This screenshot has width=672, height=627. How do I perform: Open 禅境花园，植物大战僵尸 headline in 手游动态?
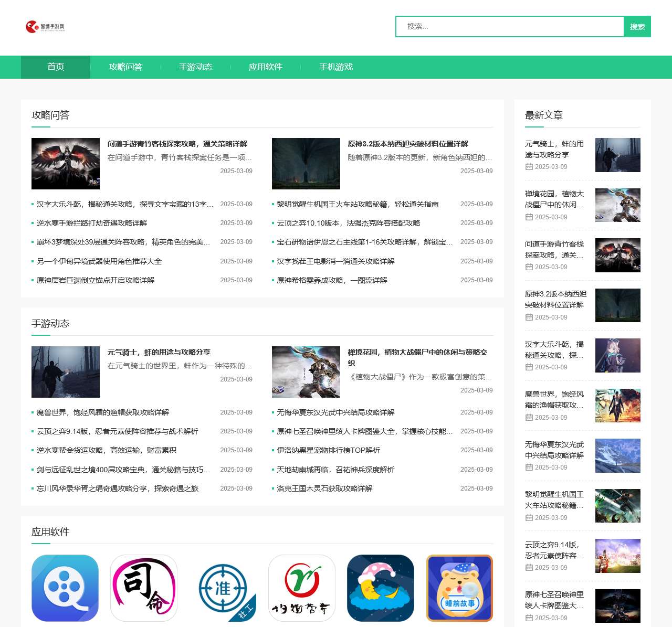coord(418,357)
